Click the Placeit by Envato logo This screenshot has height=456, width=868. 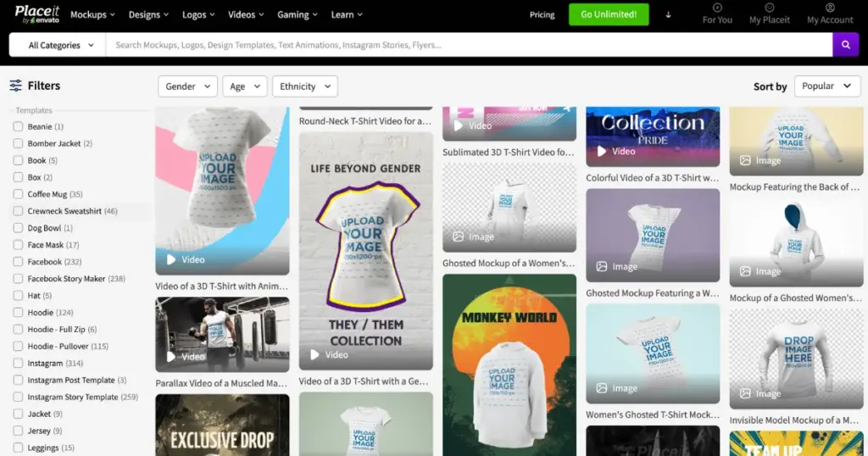point(36,14)
